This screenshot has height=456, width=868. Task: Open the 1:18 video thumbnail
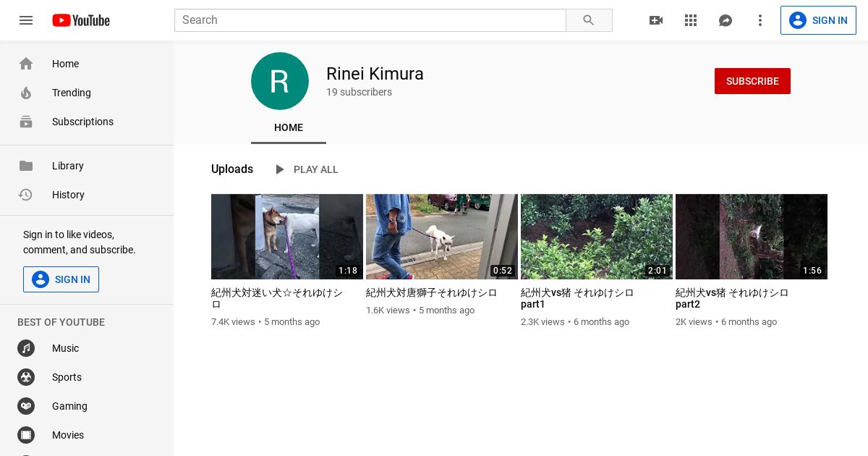pos(287,237)
